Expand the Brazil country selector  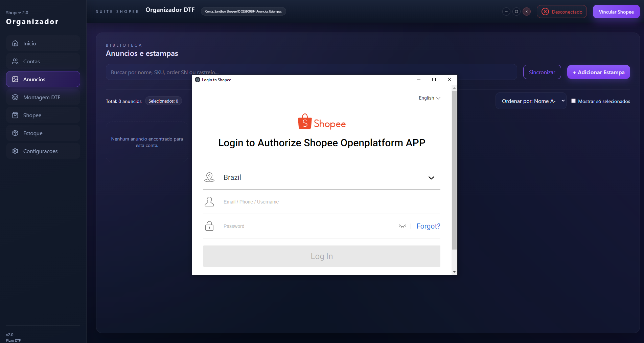(432, 177)
